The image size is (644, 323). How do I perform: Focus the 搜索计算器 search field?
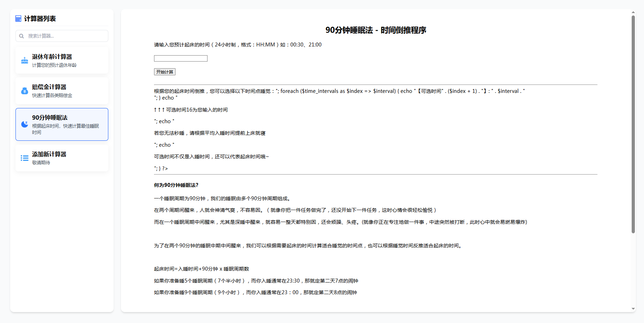pyautogui.click(x=65, y=36)
